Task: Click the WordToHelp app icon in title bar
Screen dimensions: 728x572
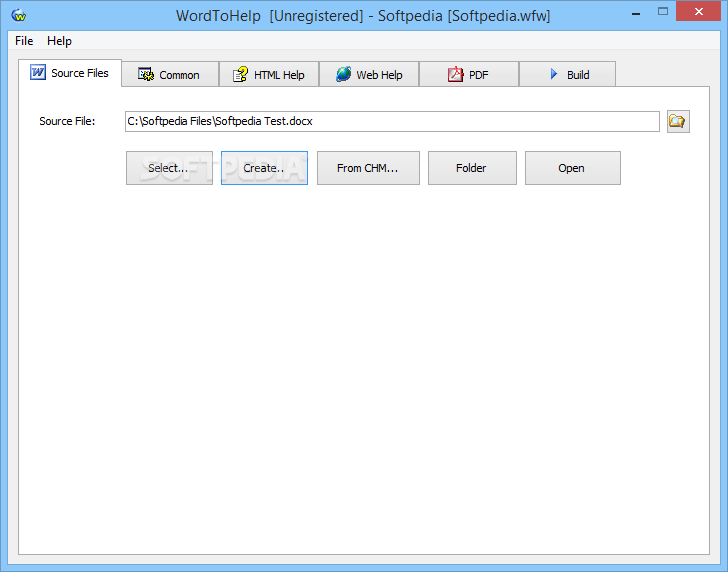Action: tap(19, 15)
